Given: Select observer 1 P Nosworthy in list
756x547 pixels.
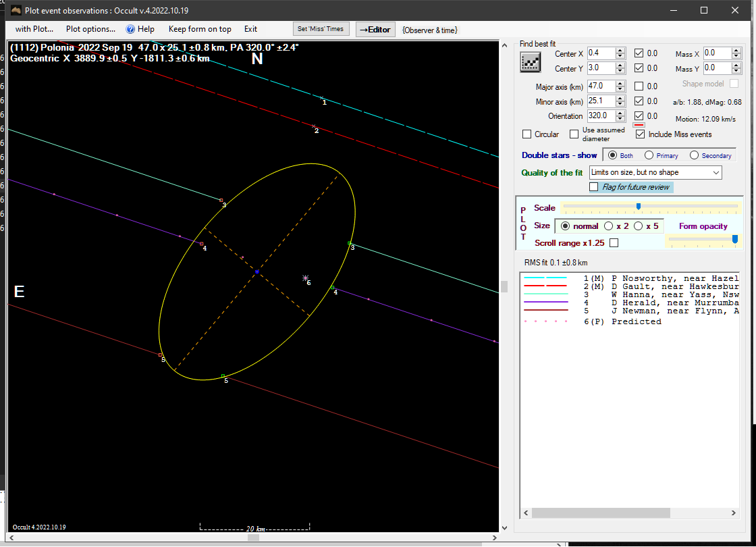Looking at the screenshot, I should pos(630,278).
